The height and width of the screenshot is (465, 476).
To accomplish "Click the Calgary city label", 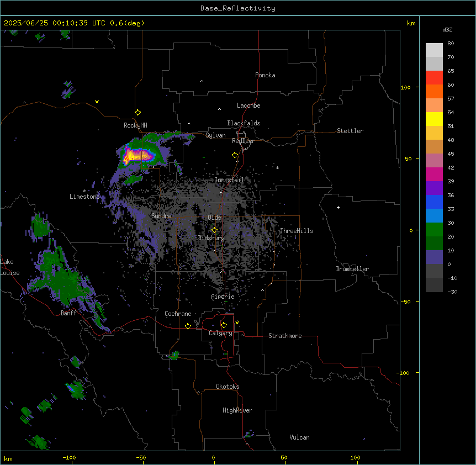I will point(220,333).
